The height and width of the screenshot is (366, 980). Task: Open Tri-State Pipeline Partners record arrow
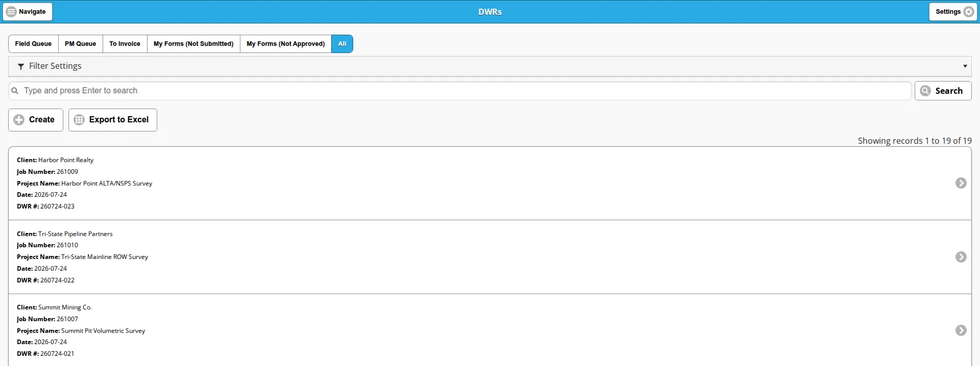[961, 257]
